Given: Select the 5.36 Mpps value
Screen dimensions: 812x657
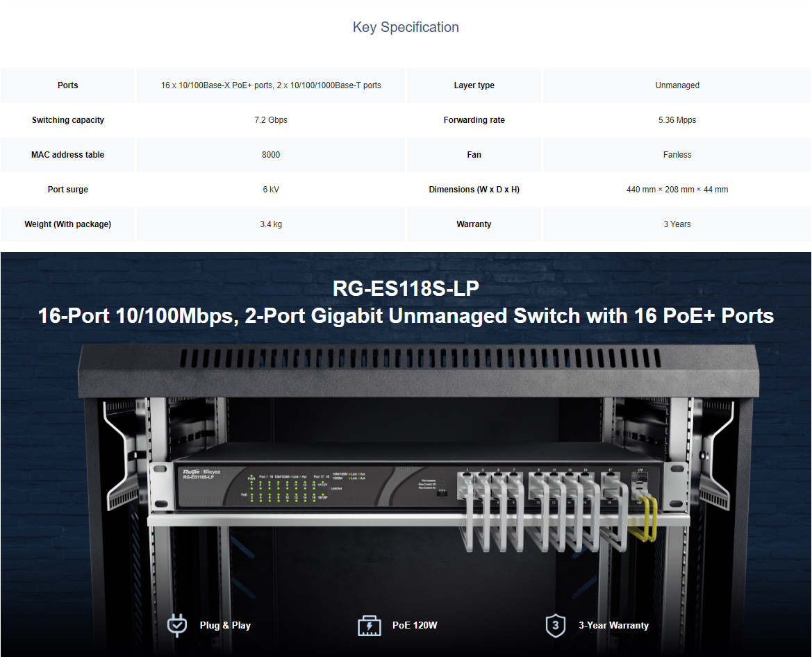Looking at the screenshot, I should coord(677,120).
